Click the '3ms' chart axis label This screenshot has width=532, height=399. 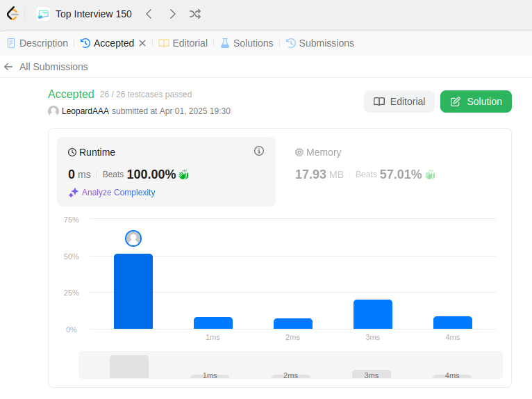372,338
